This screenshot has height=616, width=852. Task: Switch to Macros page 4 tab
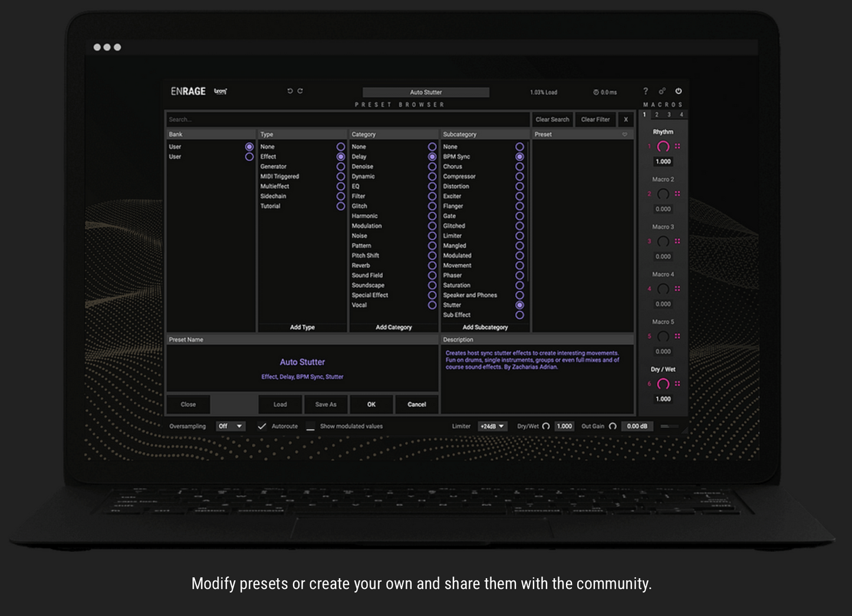click(681, 115)
